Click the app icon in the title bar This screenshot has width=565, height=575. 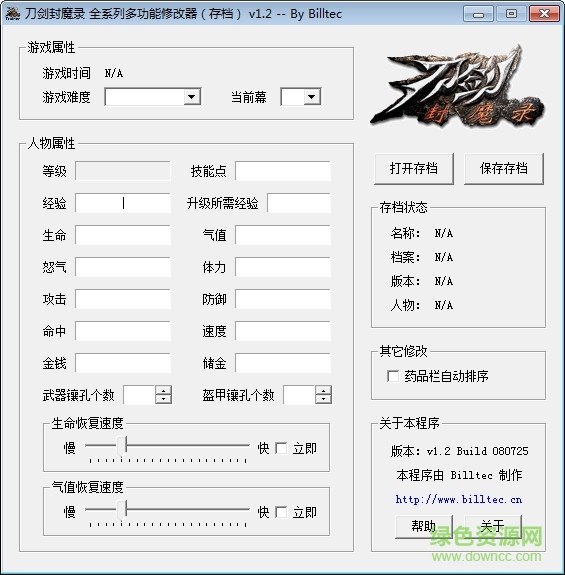(x=12, y=14)
